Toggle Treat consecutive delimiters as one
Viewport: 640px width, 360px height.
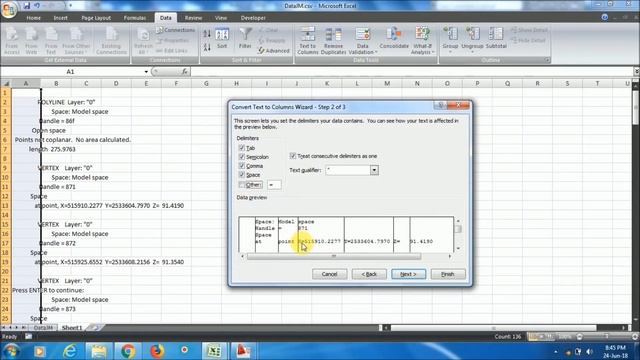click(x=293, y=156)
